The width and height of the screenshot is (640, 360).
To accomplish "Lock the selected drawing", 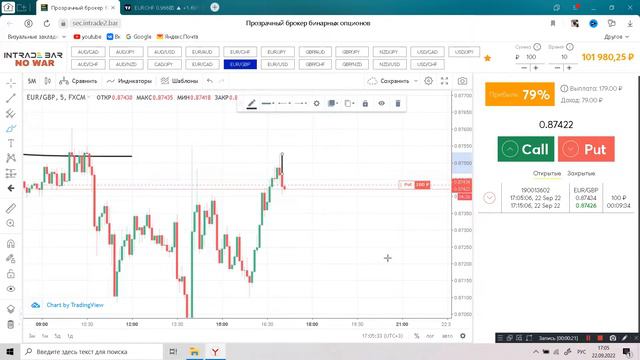I will pyautogui.click(x=365, y=104).
